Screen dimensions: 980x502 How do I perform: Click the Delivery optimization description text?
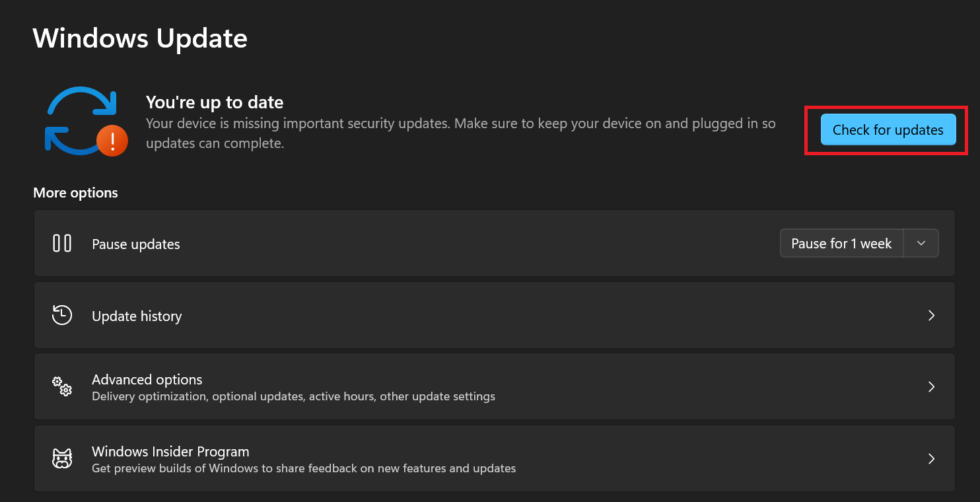[293, 397]
